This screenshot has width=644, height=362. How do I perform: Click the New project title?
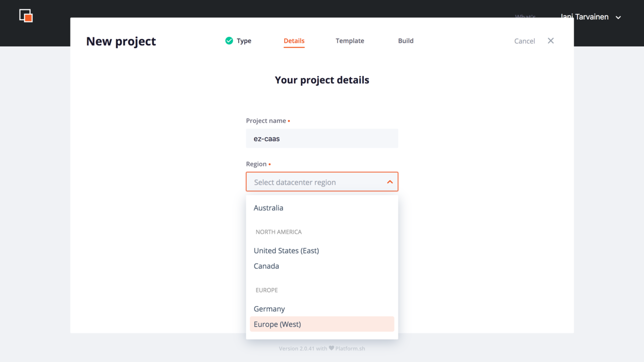pyautogui.click(x=121, y=41)
